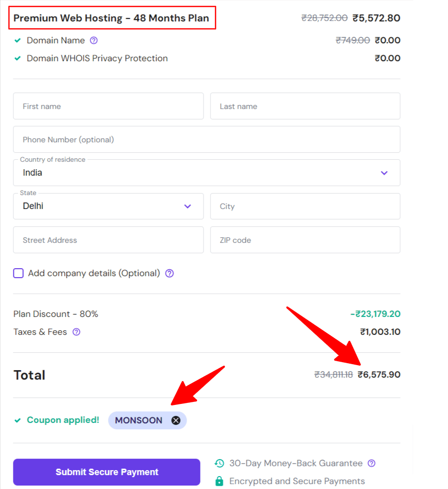Click the checkmark next to Coupon applied
This screenshot has height=489, width=448.
(x=17, y=420)
